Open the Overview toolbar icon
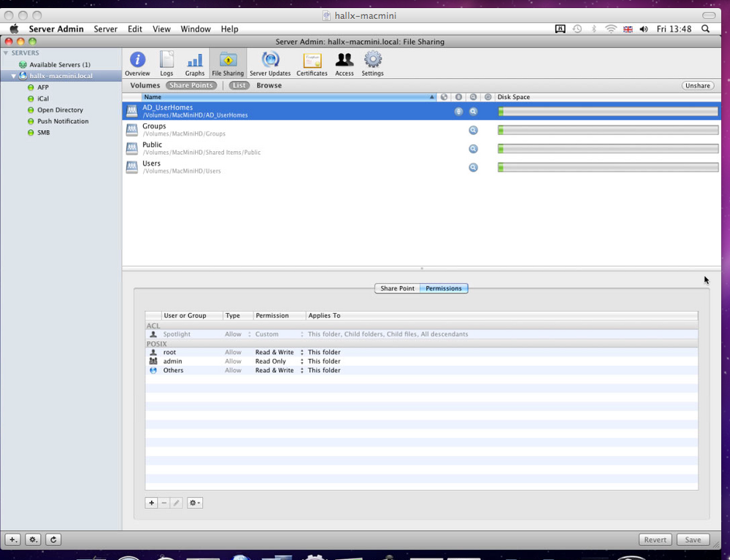This screenshot has height=560, width=730. 137,64
